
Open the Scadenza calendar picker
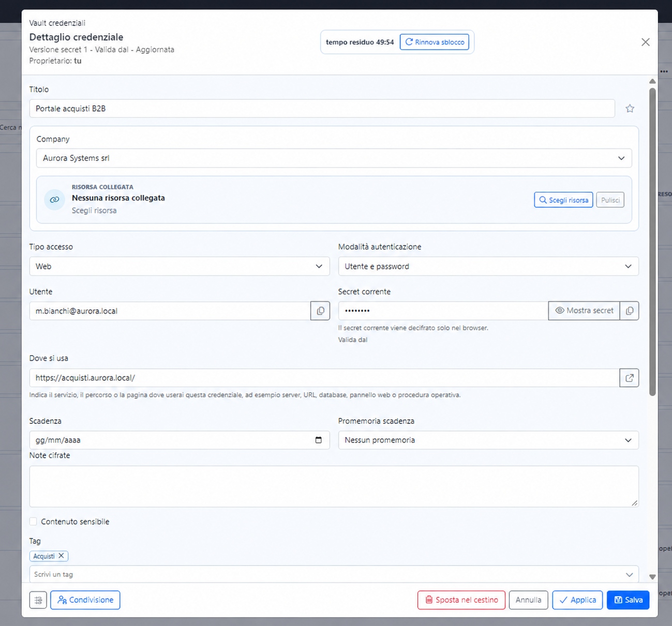click(318, 440)
